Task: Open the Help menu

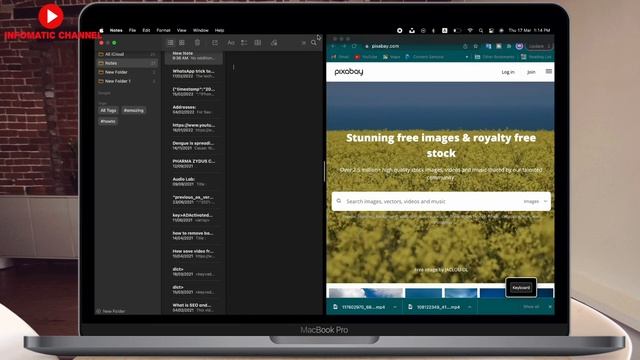Action: click(219, 30)
